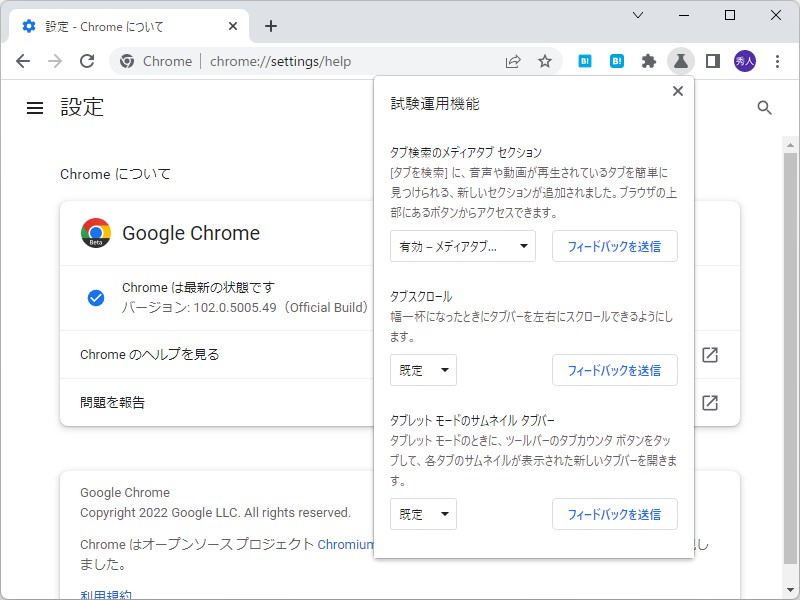
Task: Send feedback for タブスクロール feature
Action: pyautogui.click(x=614, y=370)
